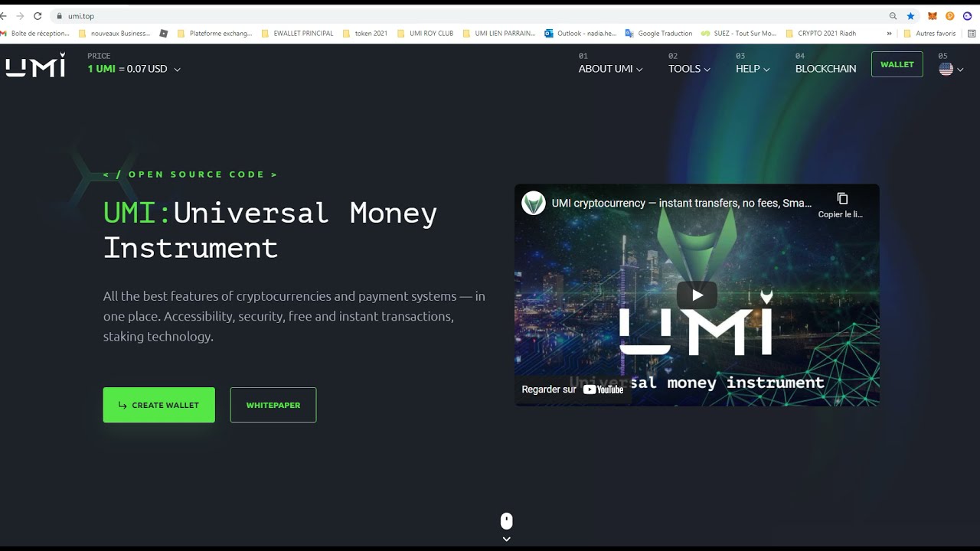Expand the TOOLS menu
This screenshot has height=551, width=980.
(689, 69)
